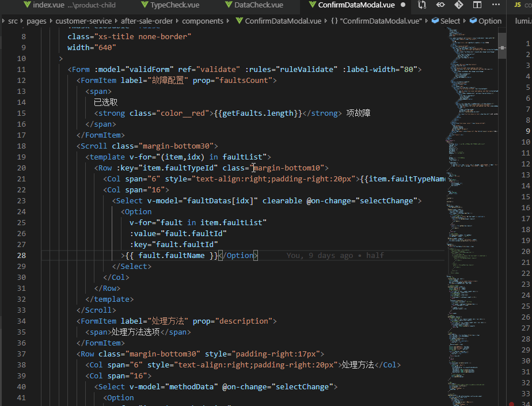Open previous revision arrow icon
The height and width of the screenshot is (406, 532).
point(440,5)
